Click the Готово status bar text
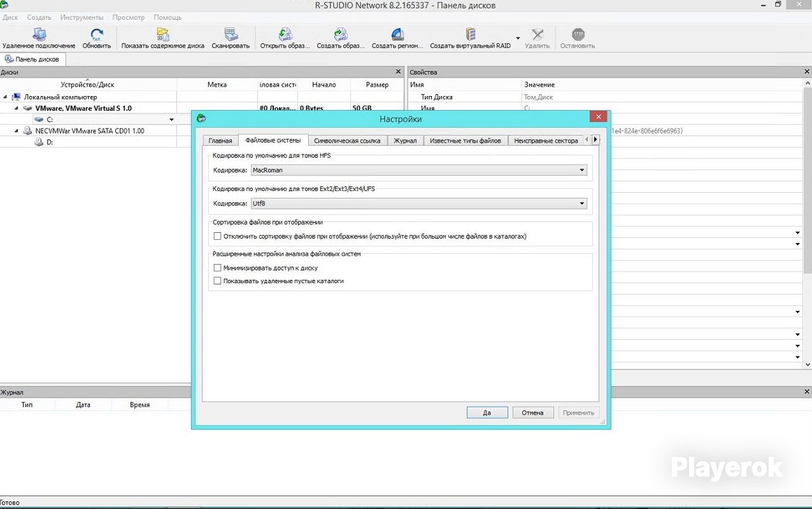Viewport: 812px width, 509px height. [x=10, y=503]
